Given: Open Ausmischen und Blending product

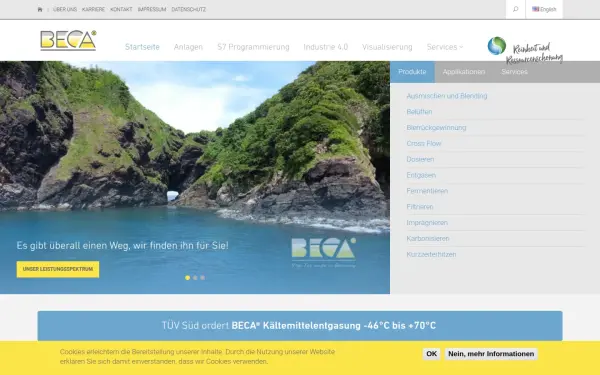Looking at the screenshot, I should 447,96.
